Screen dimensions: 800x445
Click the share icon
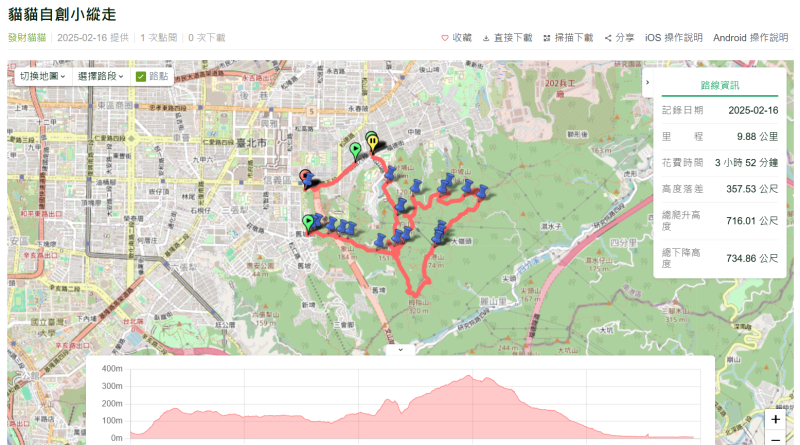[x=608, y=38]
